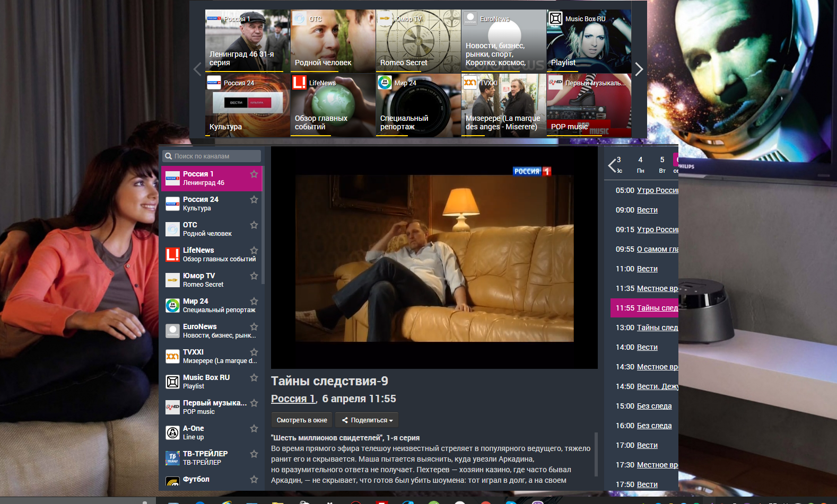Screen dimensions: 837x504
Task: Click the A-One channel logo icon
Action: pyautogui.click(x=172, y=432)
